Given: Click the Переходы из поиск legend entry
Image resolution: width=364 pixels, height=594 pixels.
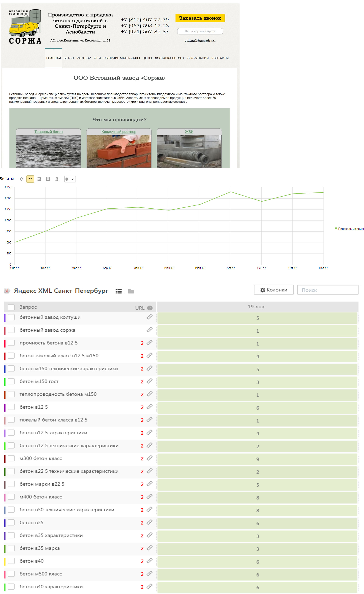Looking at the screenshot, I should pos(349,229).
